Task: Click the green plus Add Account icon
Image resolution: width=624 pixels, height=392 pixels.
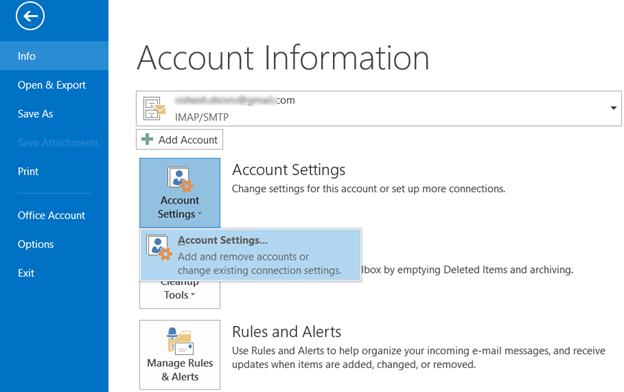Action: [147, 139]
